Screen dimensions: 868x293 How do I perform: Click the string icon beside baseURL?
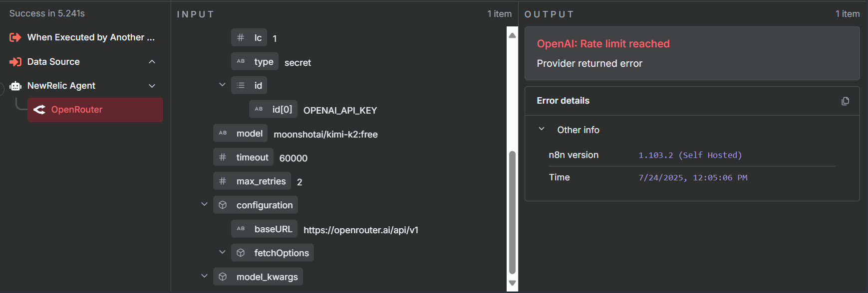[x=241, y=229]
